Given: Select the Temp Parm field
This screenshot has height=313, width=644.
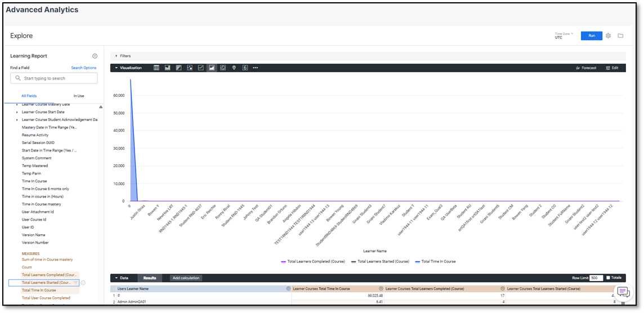Looking at the screenshot, I should point(31,173).
